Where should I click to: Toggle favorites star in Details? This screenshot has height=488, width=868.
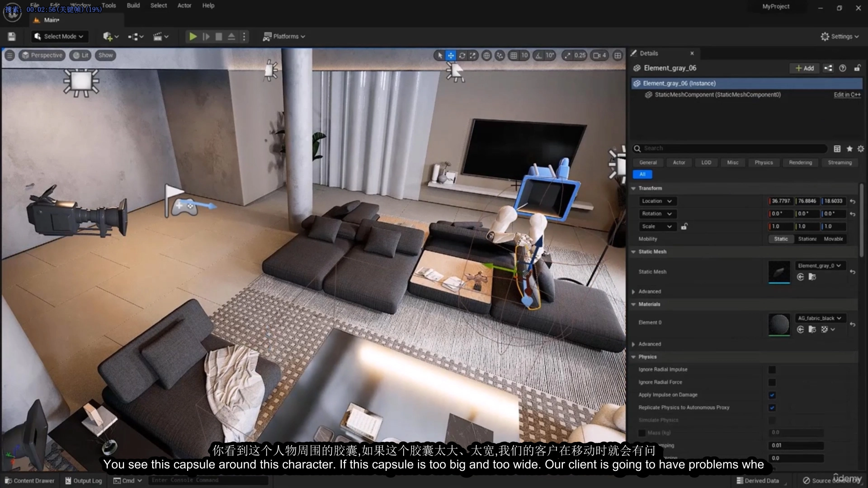(x=849, y=149)
